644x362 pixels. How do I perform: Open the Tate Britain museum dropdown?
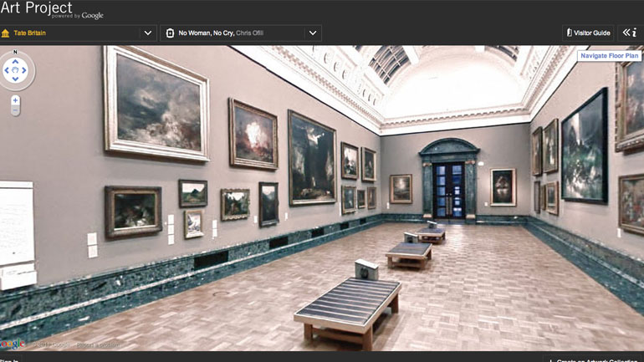78,33
